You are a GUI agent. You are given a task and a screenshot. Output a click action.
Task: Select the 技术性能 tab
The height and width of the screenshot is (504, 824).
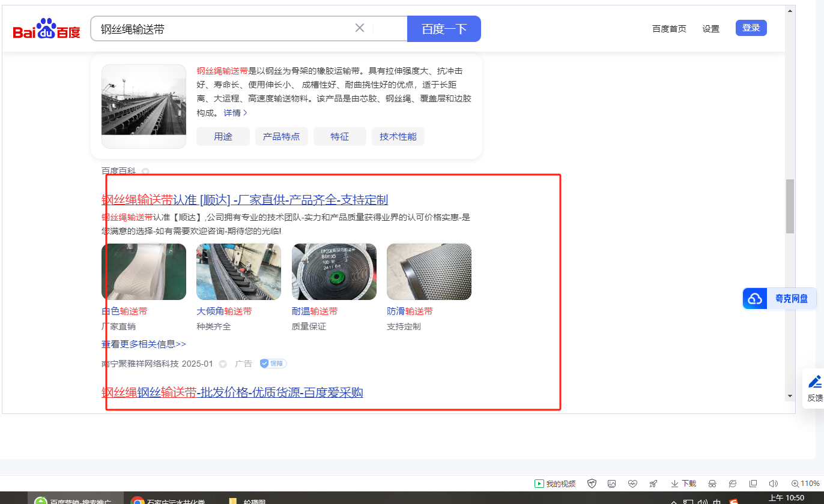[x=398, y=136]
